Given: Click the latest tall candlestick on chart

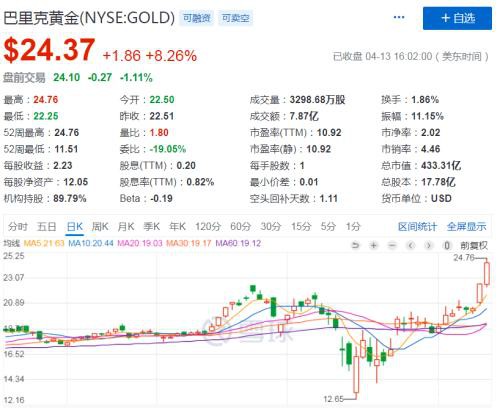Looking at the screenshot, I should pyautogui.click(x=487, y=273).
